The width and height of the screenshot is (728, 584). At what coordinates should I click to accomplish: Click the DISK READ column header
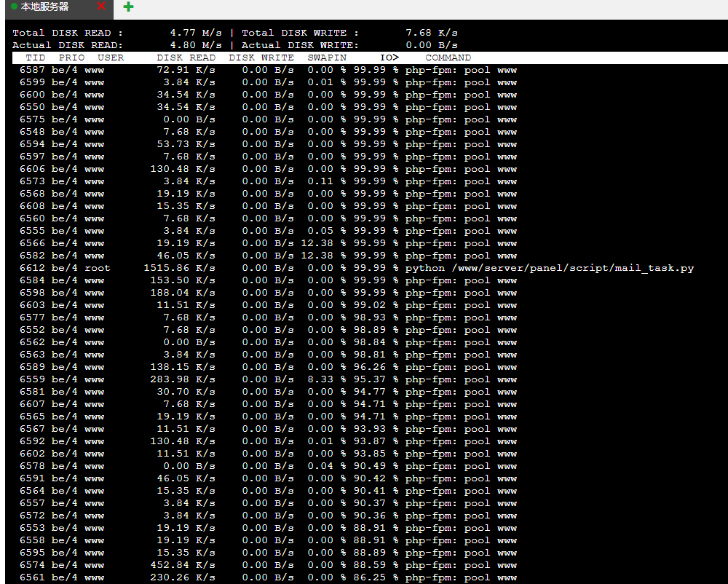[186, 58]
